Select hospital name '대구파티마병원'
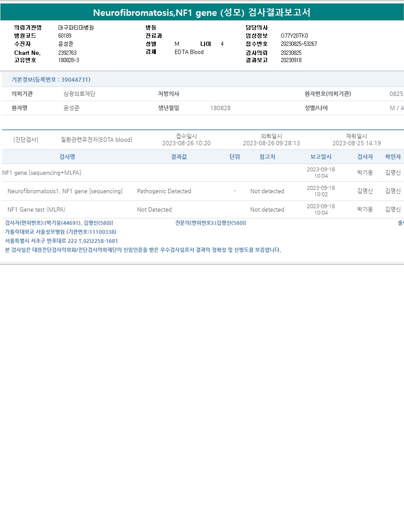Image resolution: width=404 pixels, height=532 pixels. coord(76,27)
